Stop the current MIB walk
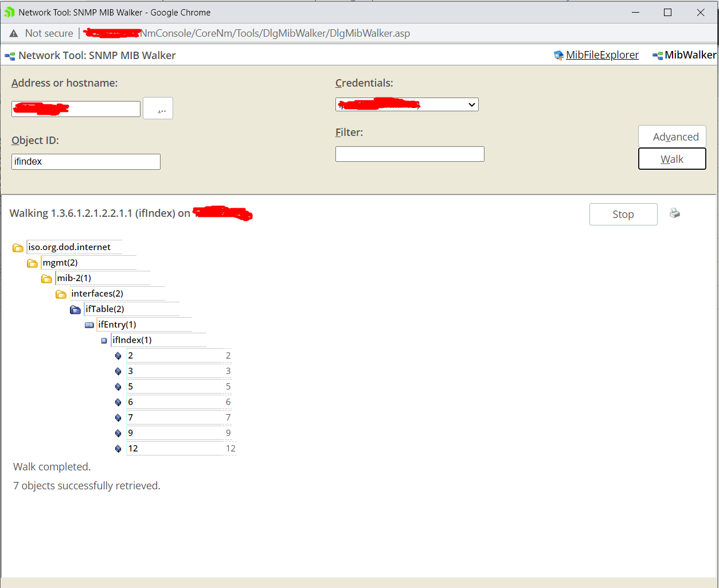The image size is (719, 588). click(x=623, y=214)
